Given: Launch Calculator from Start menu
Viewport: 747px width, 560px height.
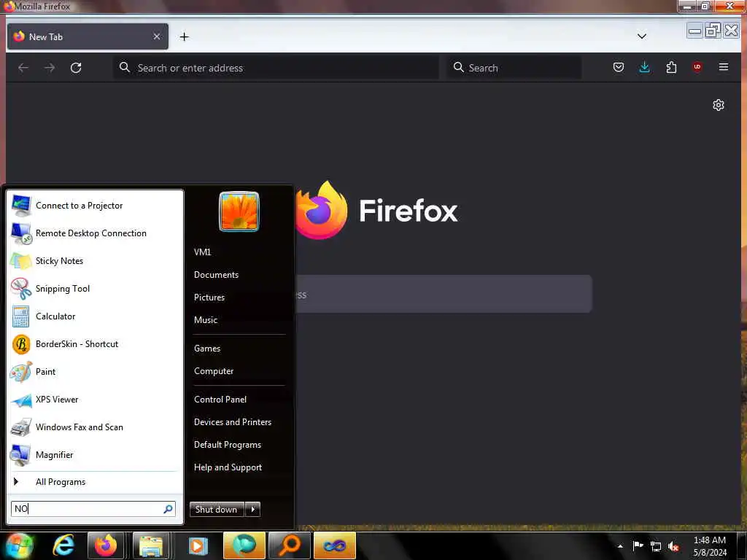Looking at the screenshot, I should 95,316.
